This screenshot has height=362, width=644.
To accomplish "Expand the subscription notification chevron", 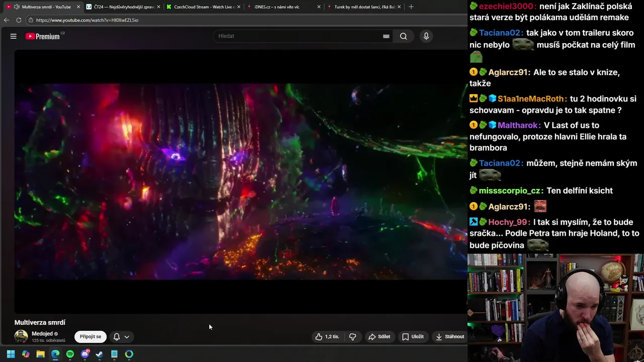I will point(127,337).
